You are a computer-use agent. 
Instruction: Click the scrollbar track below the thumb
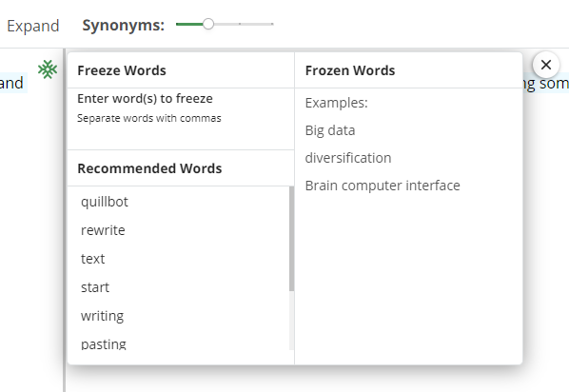pyautogui.click(x=291, y=320)
